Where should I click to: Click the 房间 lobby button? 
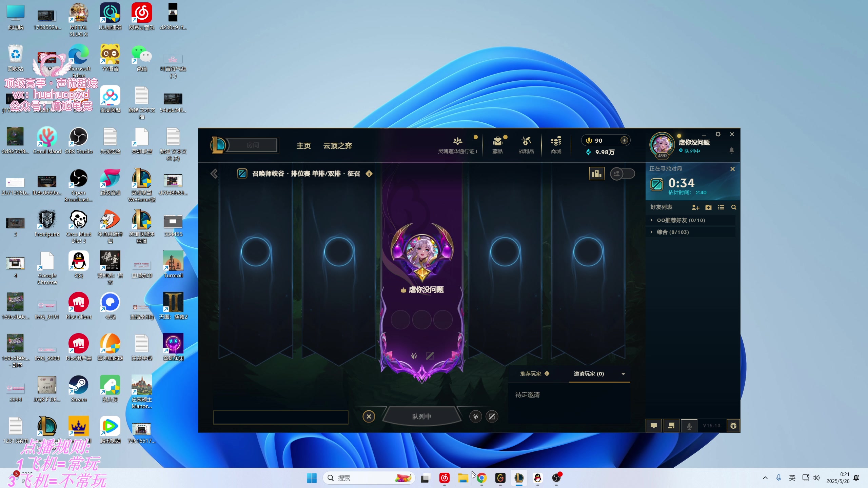tap(253, 145)
